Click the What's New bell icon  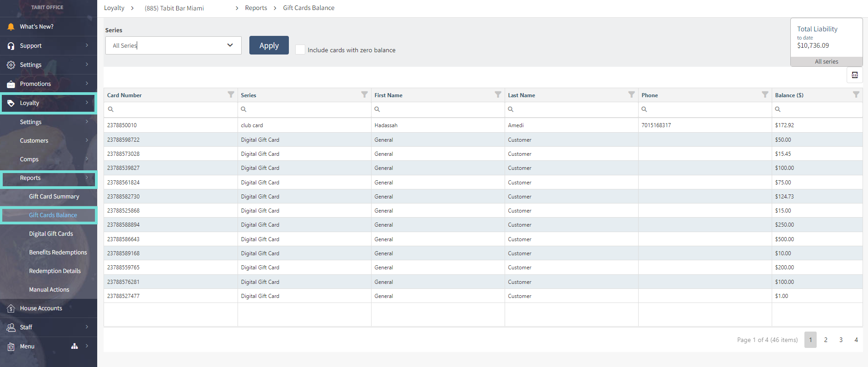point(11,27)
